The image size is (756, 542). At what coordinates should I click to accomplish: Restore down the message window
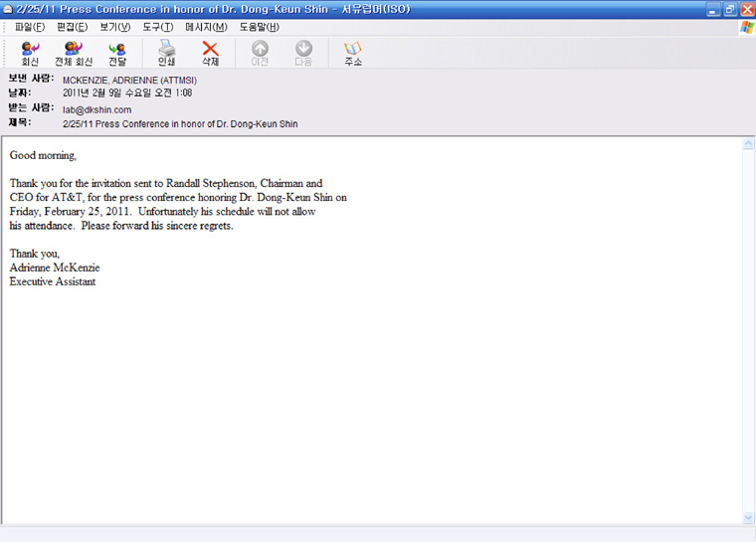click(x=730, y=10)
